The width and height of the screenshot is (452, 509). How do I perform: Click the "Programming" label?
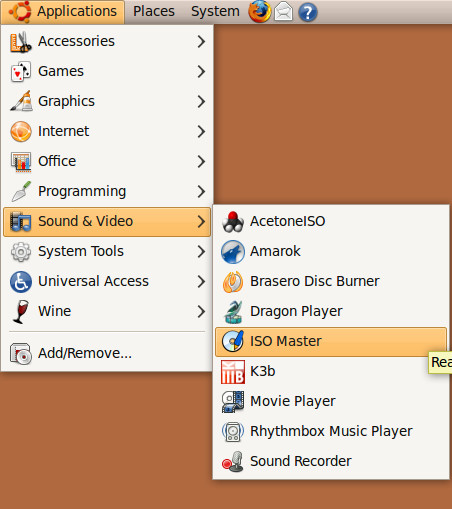[x=82, y=192]
